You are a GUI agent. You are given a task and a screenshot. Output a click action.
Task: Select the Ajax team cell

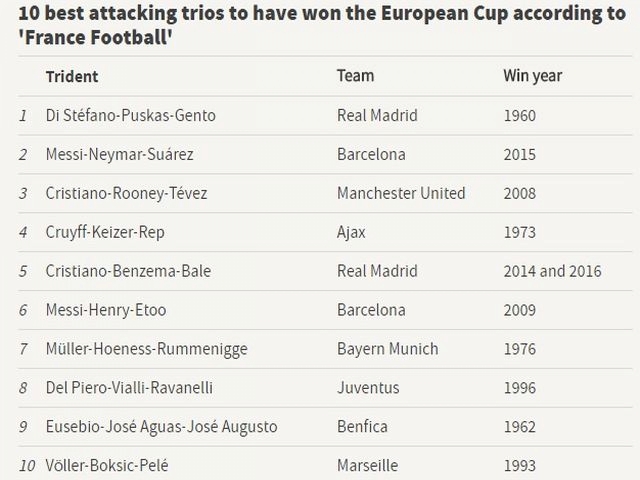coord(351,233)
